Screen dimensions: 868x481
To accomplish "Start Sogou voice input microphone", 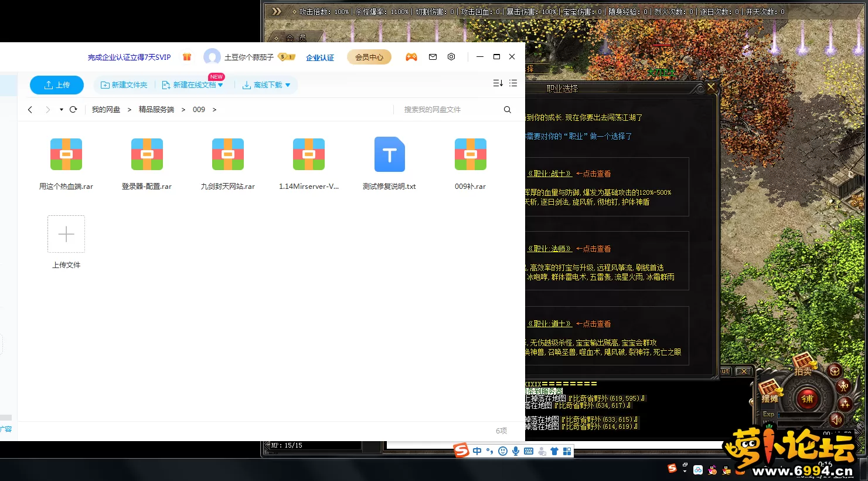I will pyautogui.click(x=516, y=451).
